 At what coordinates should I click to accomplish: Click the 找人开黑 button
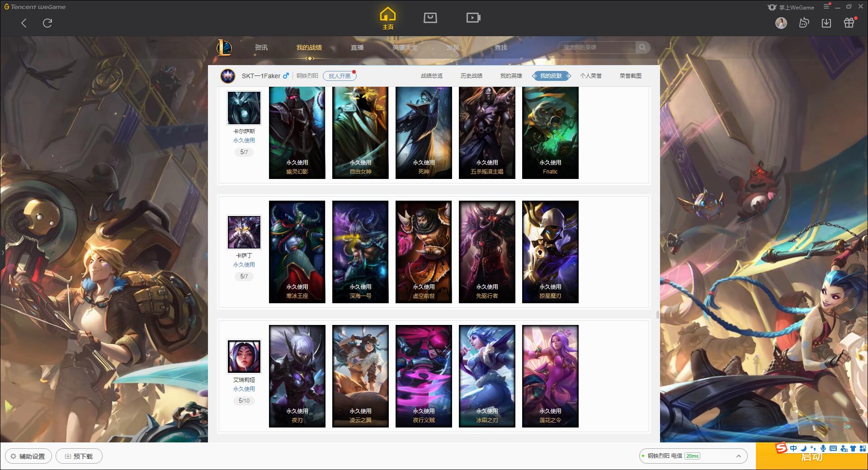tap(340, 76)
